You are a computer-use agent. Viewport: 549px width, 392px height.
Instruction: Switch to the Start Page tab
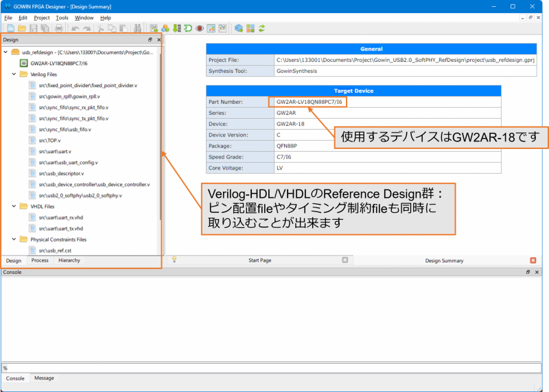[x=260, y=260]
